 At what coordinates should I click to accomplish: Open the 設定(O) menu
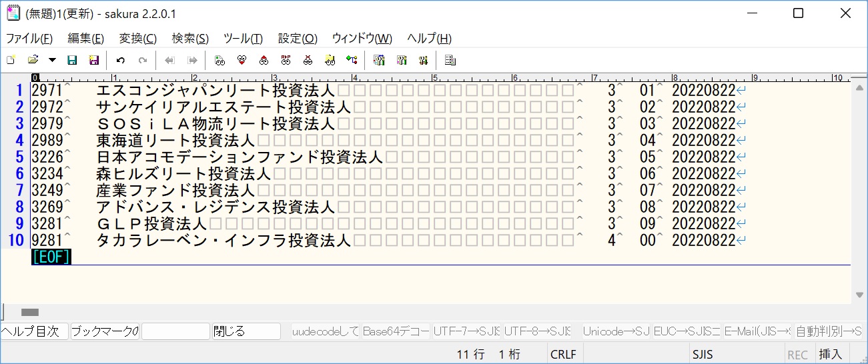(x=298, y=38)
